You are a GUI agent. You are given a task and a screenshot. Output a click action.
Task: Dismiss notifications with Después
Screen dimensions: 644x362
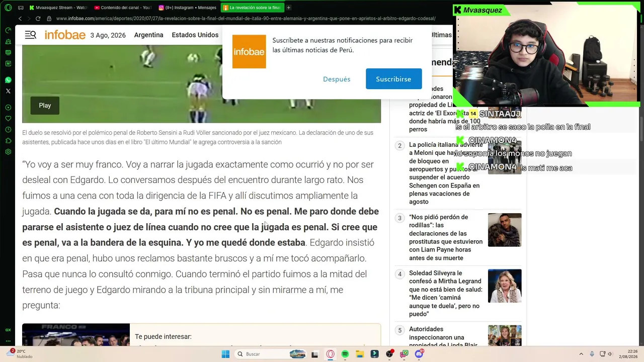[x=337, y=79]
